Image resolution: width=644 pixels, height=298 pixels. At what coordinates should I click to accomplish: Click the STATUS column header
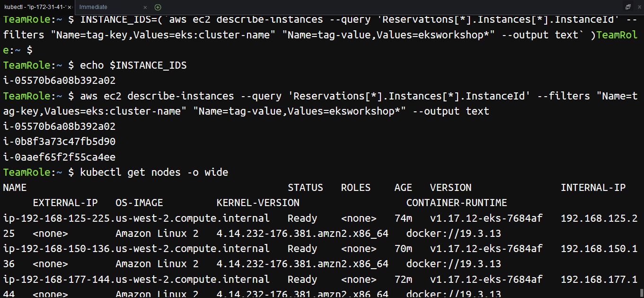[x=305, y=187]
